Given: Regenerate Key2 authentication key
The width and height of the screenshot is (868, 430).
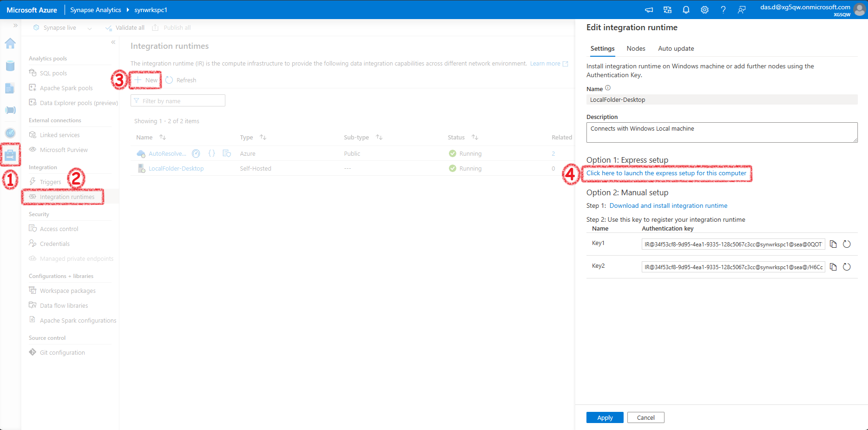Looking at the screenshot, I should point(847,267).
